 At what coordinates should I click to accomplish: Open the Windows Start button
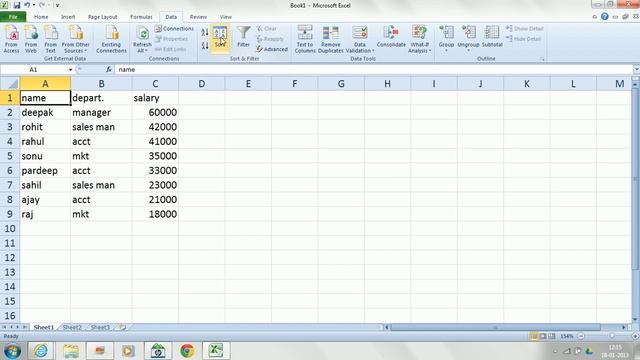pyautogui.click(x=12, y=351)
